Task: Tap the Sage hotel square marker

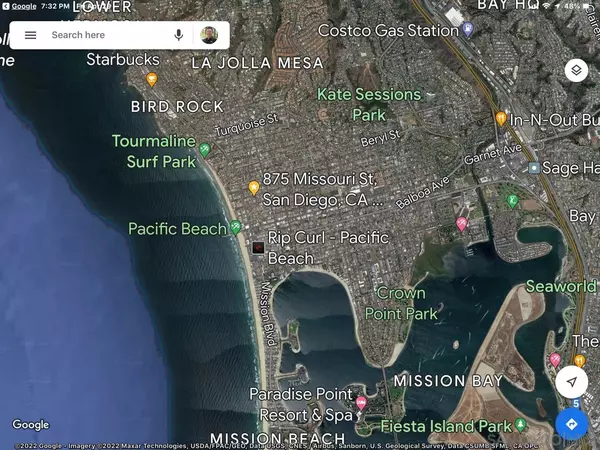Action: pos(534,168)
